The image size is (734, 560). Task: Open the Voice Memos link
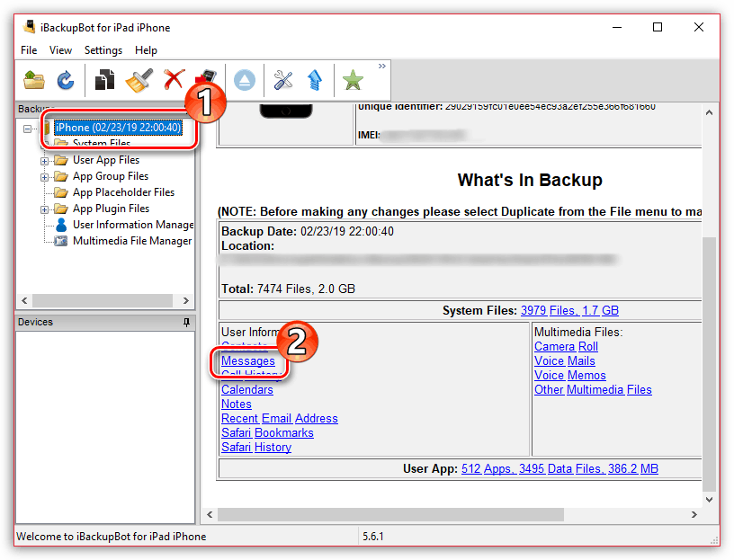[x=570, y=375]
